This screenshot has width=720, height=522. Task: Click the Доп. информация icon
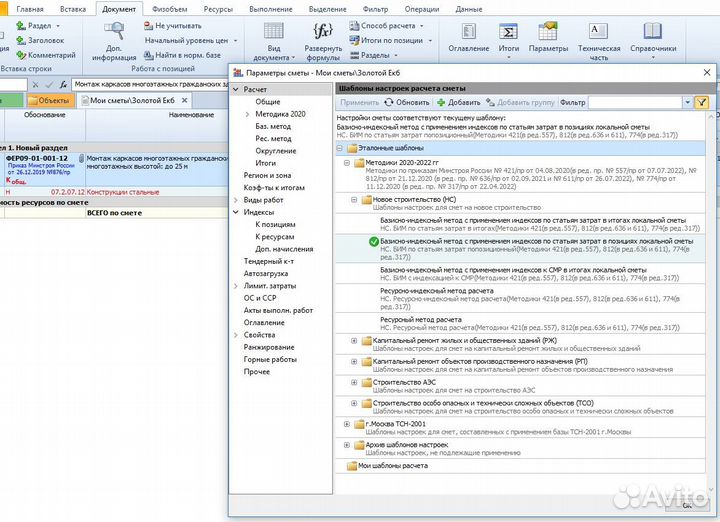pos(113,37)
